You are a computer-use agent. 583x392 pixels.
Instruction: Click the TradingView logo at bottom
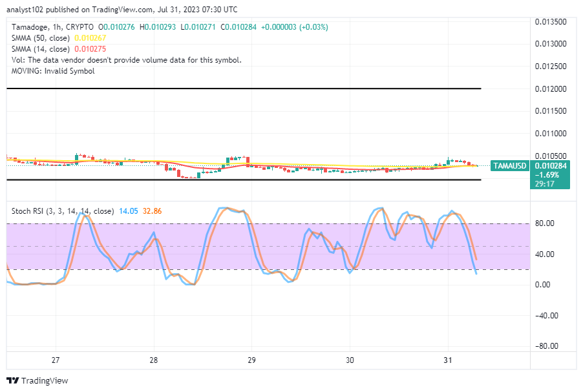[x=37, y=380]
